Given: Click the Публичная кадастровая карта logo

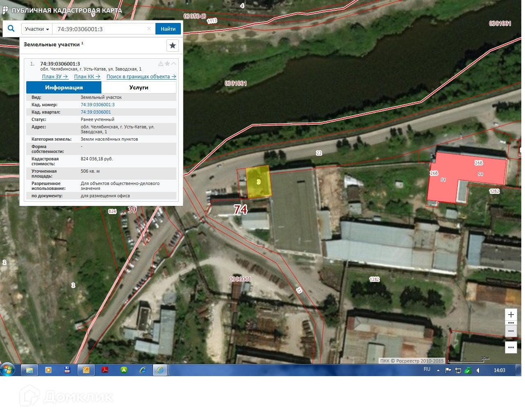Looking at the screenshot, I should [x=62, y=10].
